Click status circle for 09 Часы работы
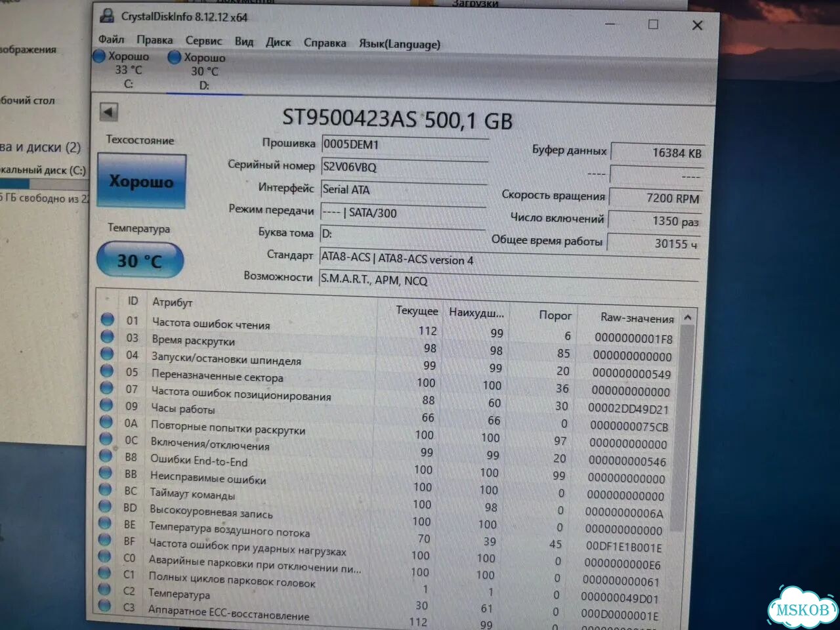The width and height of the screenshot is (840, 630). coord(106,405)
